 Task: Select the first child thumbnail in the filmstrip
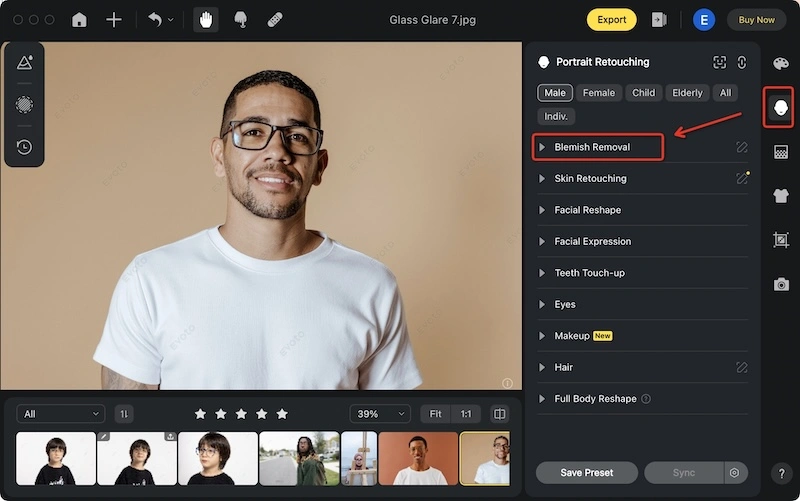(56, 458)
